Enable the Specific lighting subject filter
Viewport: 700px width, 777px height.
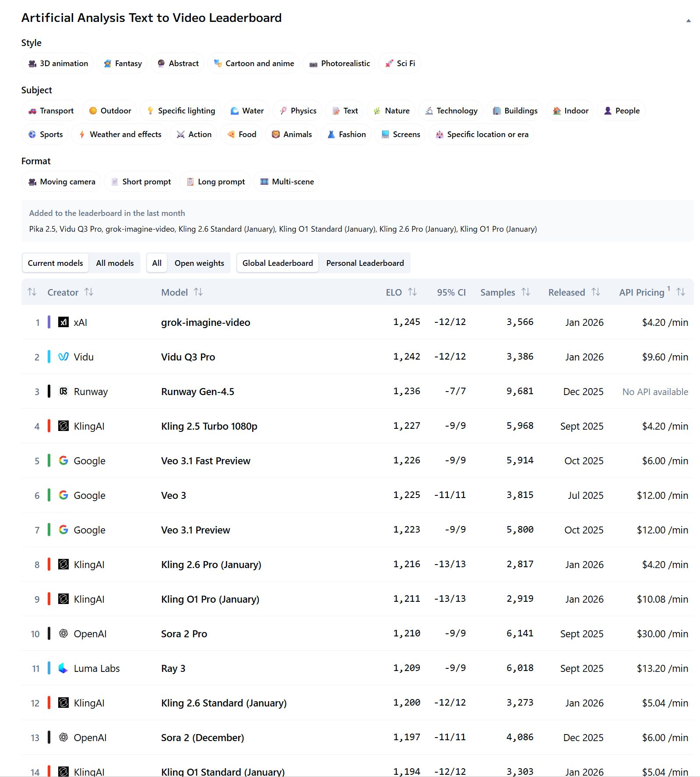(x=180, y=111)
